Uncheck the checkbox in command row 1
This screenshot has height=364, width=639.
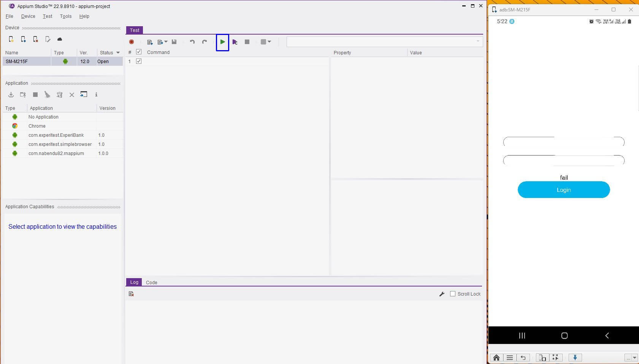[x=139, y=61]
